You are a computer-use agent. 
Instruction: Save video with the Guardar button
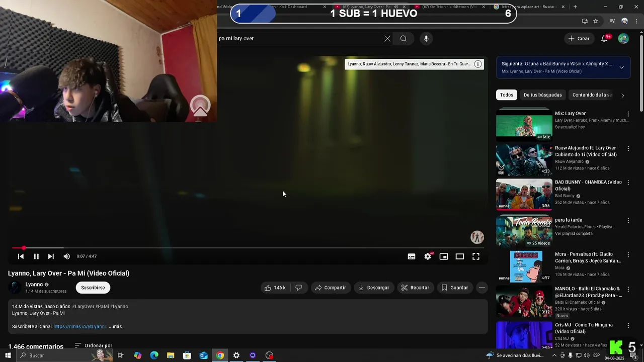455,288
